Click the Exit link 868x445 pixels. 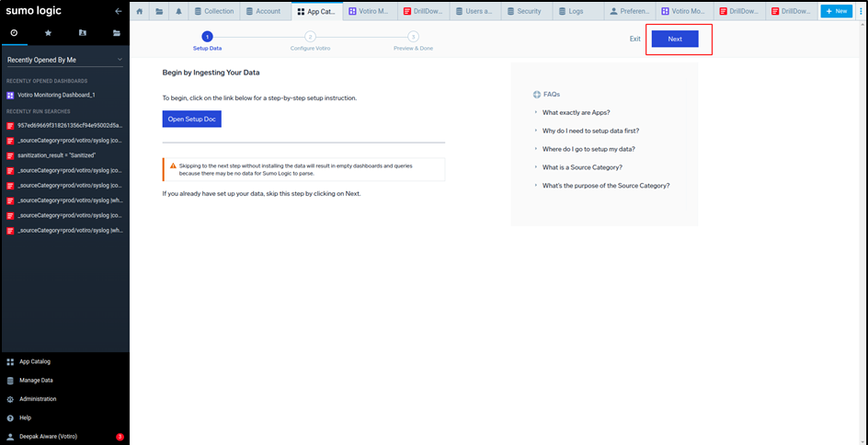click(x=635, y=39)
